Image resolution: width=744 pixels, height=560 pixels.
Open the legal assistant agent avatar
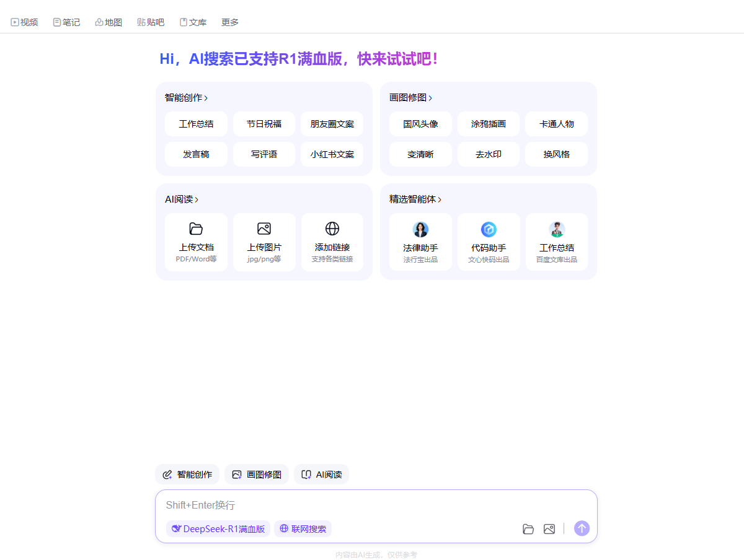(420, 230)
